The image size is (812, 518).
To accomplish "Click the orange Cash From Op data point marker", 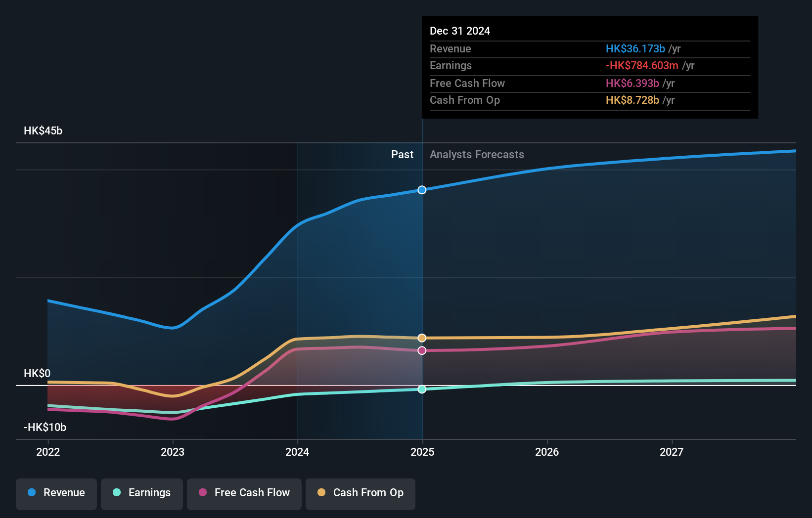I will [422, 337].
